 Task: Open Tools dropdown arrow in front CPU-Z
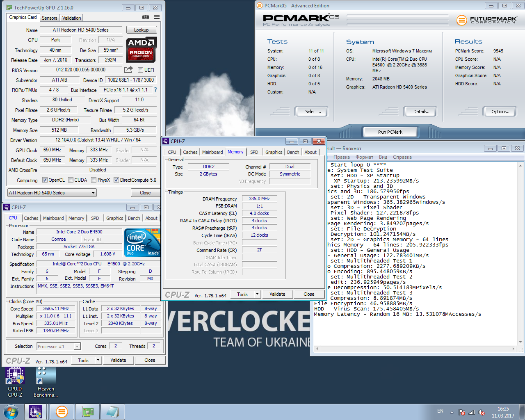257,294
